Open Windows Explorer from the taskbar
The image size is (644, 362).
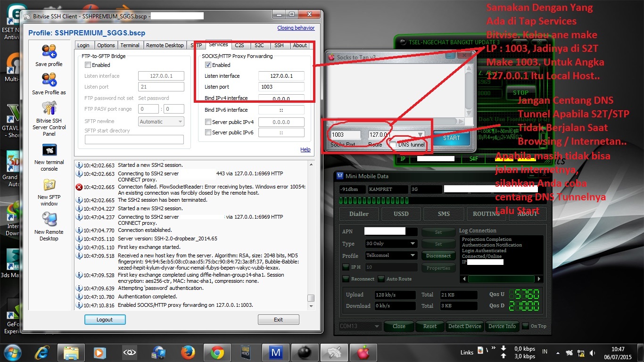pyautogui.click(x=71, y=352)
